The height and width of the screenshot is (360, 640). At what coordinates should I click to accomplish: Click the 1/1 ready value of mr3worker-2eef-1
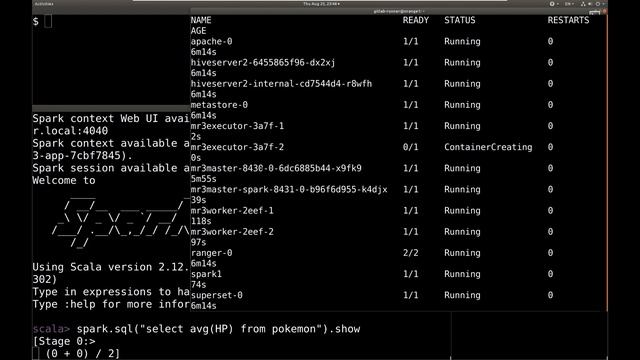click(x=410, y=211)
